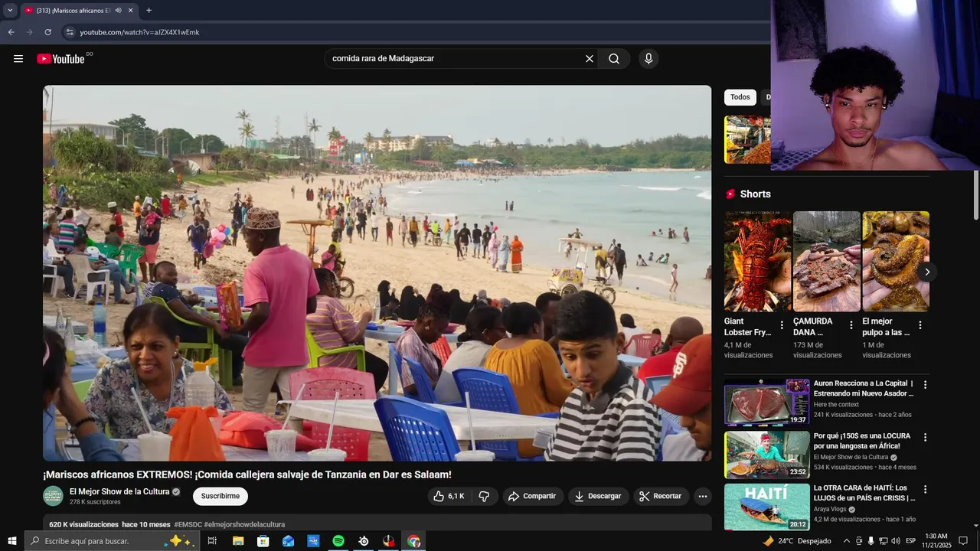The height and width of the screenshot is (551, 980).
Task: Click video title ¡Mariscos africanos EXTREMOS!
Action: click(x=247, y=474)
